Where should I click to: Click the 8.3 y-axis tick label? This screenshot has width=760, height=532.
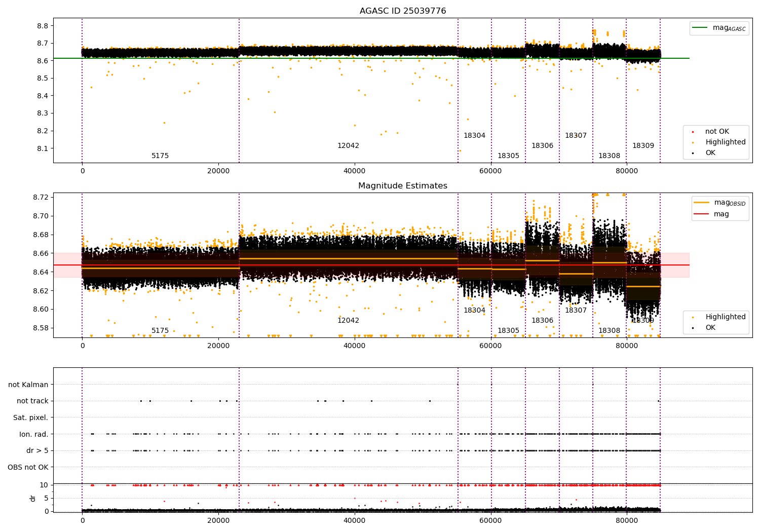pos(43,113)
